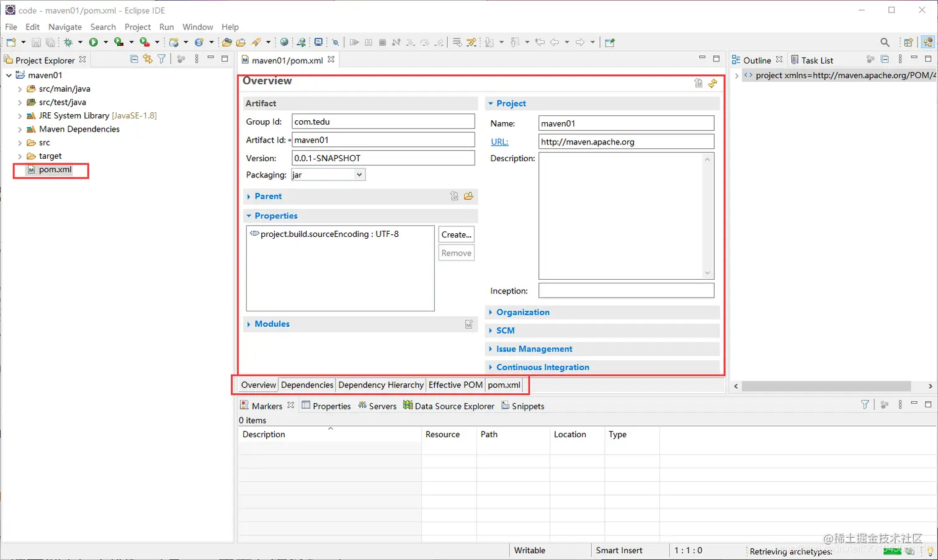Click the Coverage run icon in toolbar
This screenshot has width=938, height=560.
point(119,42)
